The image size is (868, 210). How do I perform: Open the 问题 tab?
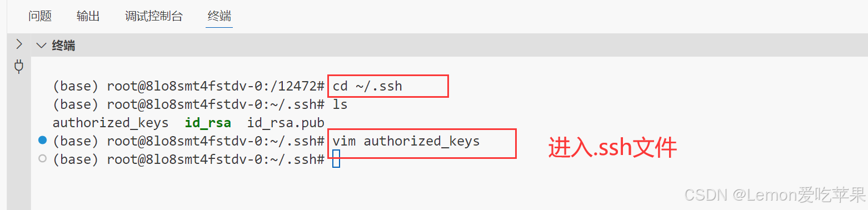point(40,16)
